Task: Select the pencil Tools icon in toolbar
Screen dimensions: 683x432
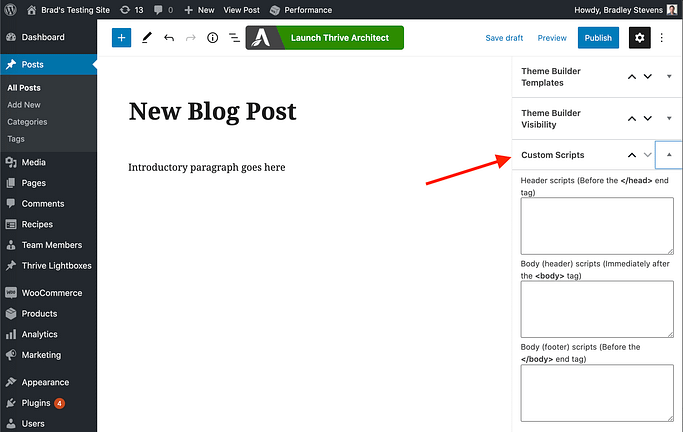Action: (x=146, y=38)
